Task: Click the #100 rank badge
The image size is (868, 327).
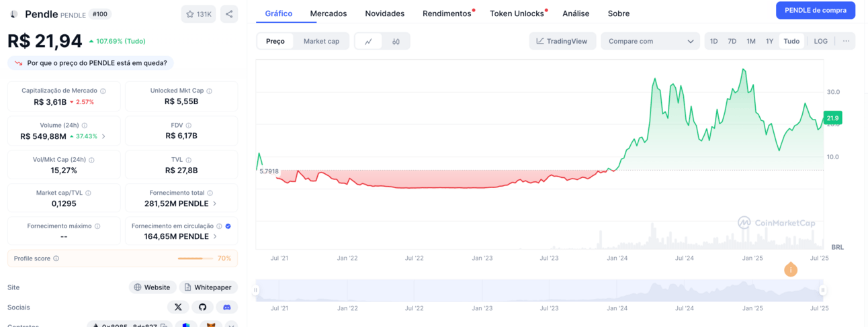Action: (x=101, y=14)
